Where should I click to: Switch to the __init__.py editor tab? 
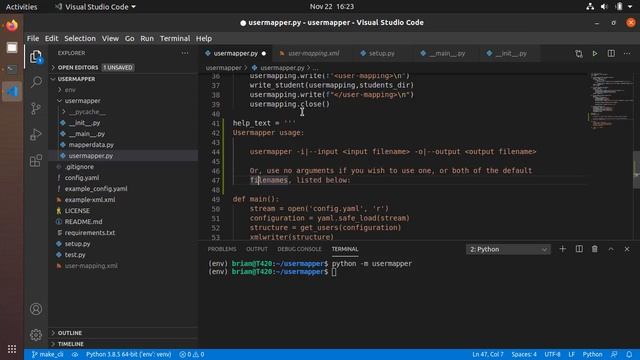[x=510, y=53]
